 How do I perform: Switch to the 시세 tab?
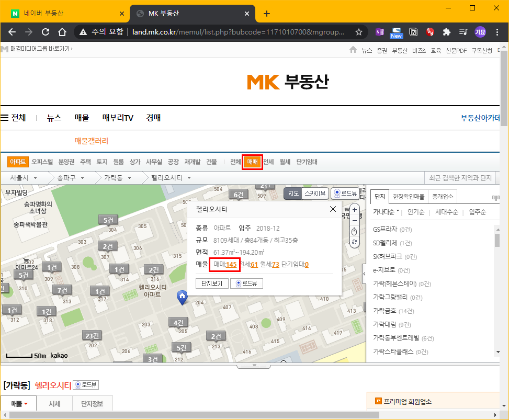pyautogui.click(x=54, y=403)
